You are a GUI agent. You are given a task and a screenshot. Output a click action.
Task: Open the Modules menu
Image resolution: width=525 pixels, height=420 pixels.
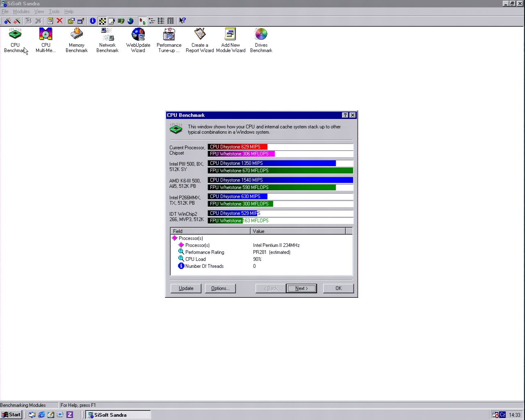tap(21, 11)
